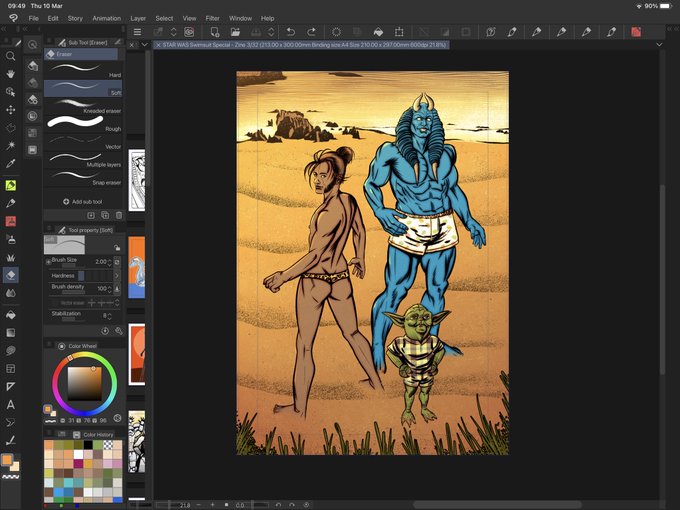Viewport: 680px width, 510px height.
Task: Select the Eyedropper tool
Action: point(10,163)
